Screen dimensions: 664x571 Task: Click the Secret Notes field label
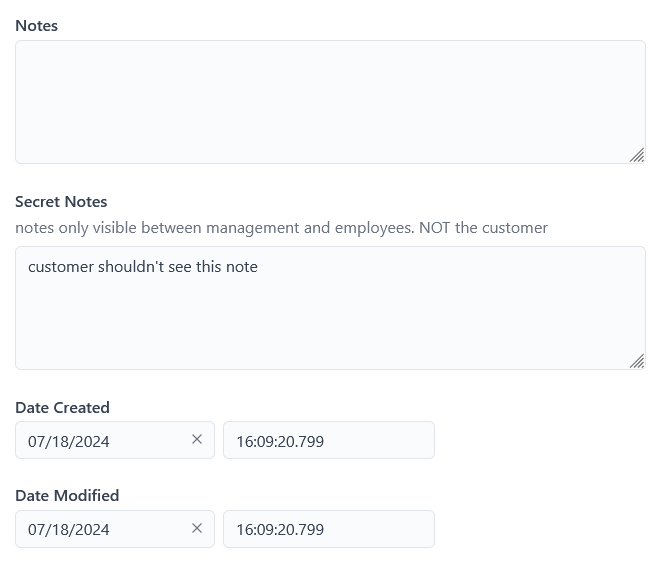click(x=61, y=202)
